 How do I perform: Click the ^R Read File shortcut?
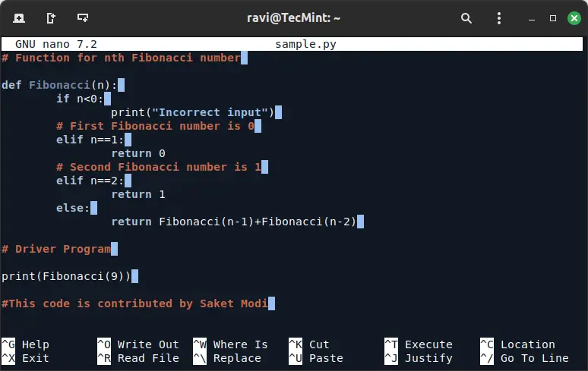(138, 358)
